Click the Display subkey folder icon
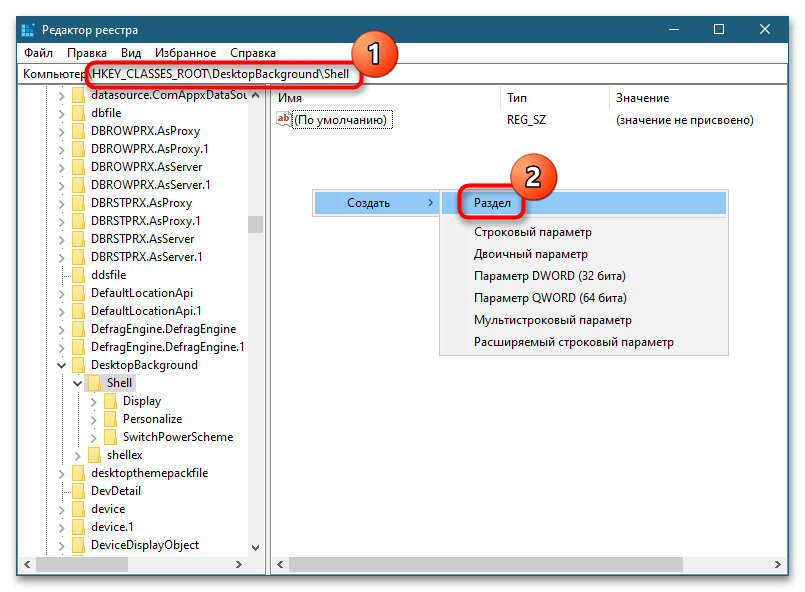This screenshot has height=592, width=805. (x=111, y=401)
